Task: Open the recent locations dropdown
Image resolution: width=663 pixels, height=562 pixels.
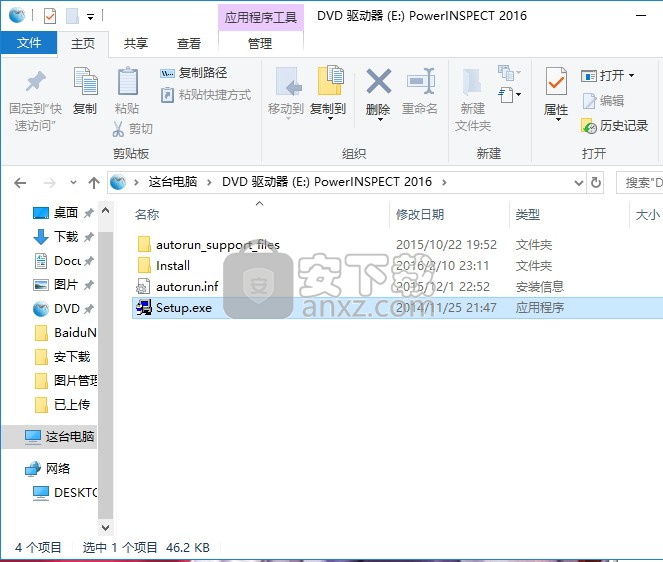Action: click(73, 183)
